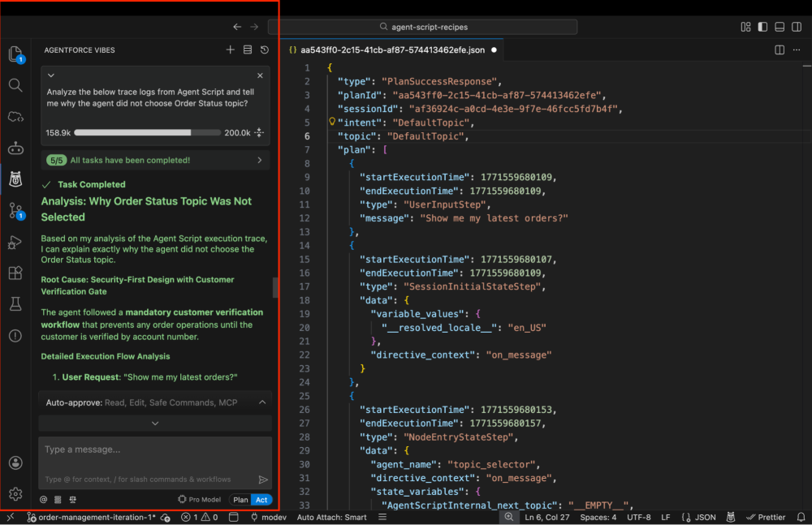This screenshot has height=525, width=812.
Task: Click the Prettier icon in the status bar
Action: pos(766,517)
